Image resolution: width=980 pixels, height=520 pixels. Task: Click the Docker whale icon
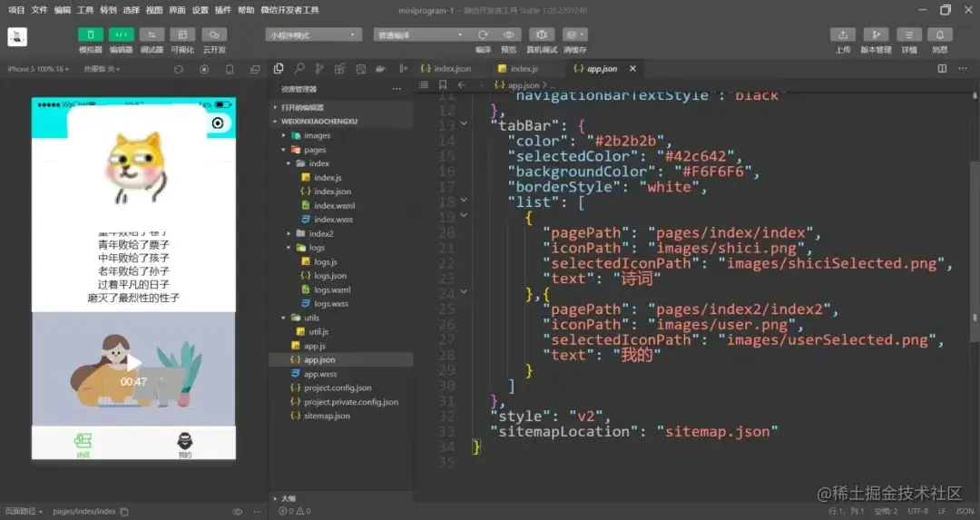point(380,69)
